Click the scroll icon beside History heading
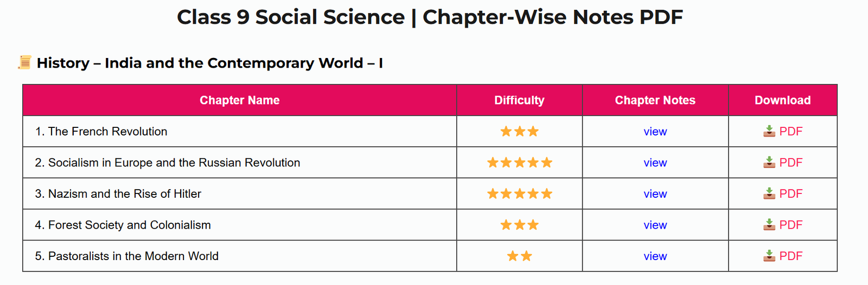The image size is (868, 285). pyautogui.click(x=24, y=62)
